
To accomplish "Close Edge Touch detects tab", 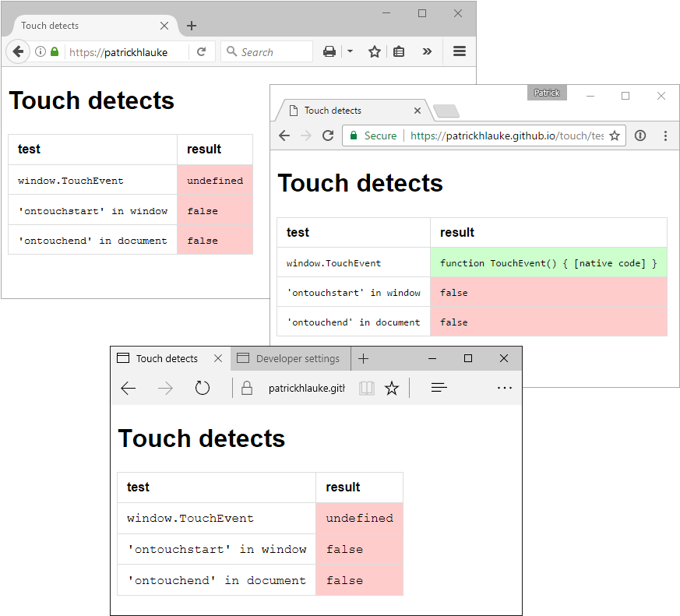I will (218, 358).
